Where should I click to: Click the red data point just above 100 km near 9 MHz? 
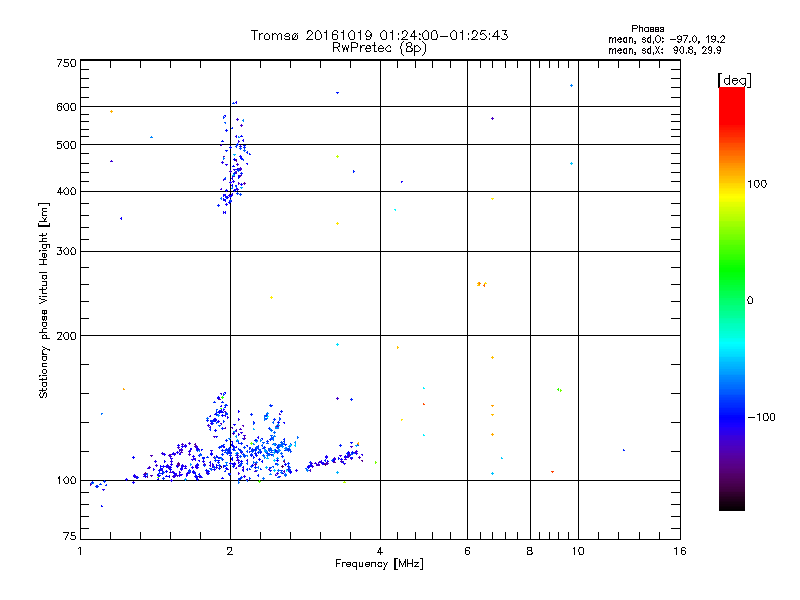click(x=552, y=472)
